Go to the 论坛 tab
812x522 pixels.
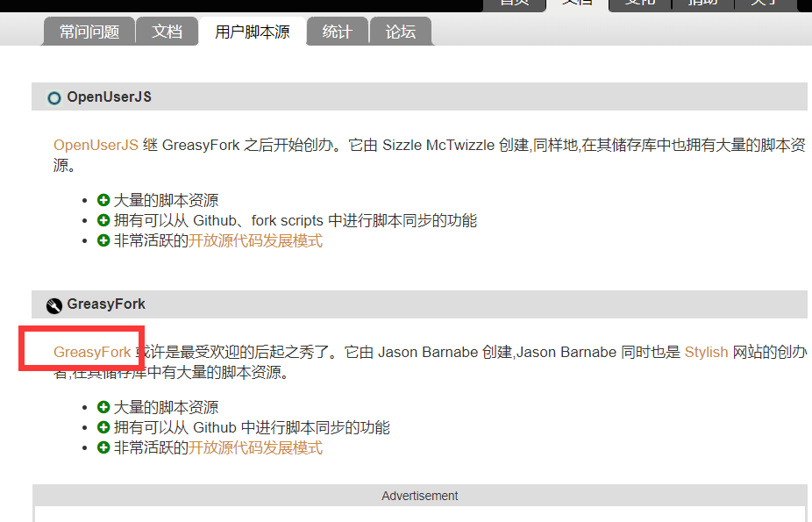coord(401,32)
